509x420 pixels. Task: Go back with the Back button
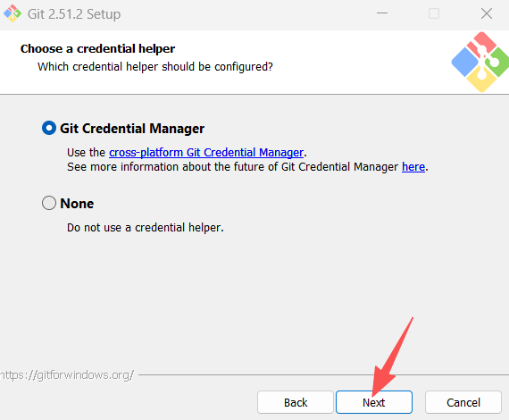tap(296, 402)
